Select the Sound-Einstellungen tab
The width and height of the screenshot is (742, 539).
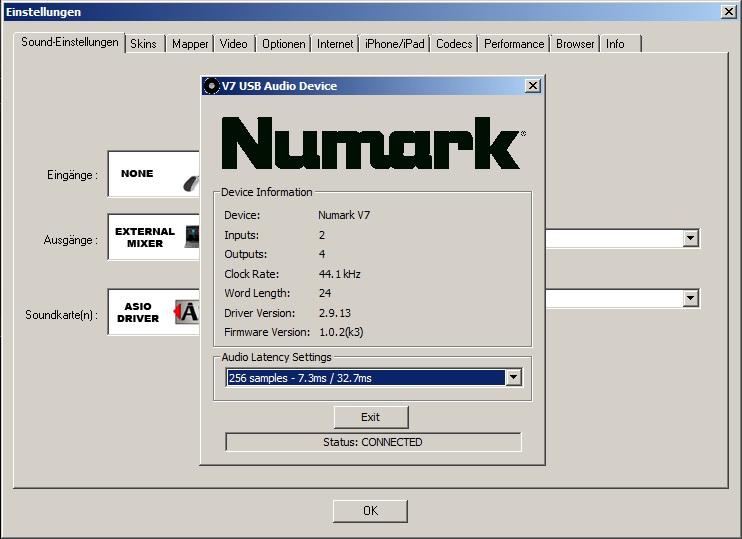[x=70, y=42]
